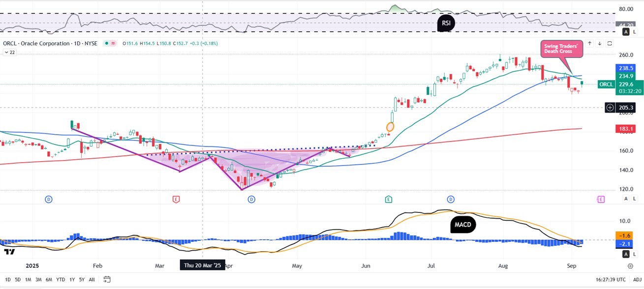Toggle log scale in the MACD pane
This screenshot has height=289, width=644.
pos(635,254)
